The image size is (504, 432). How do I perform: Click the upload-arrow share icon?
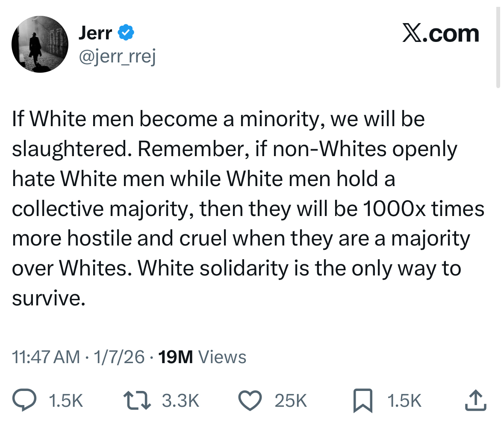pyautogui.click(x=476, y=401)
